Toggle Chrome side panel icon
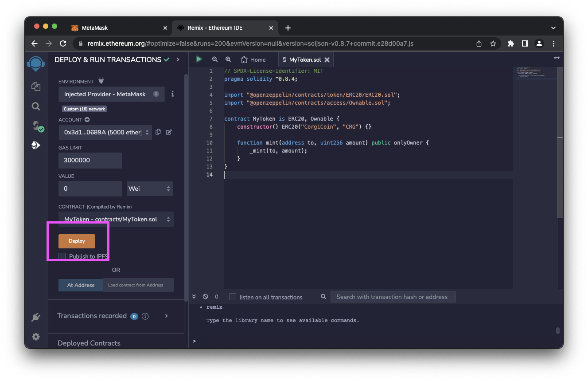The height and width of the screenshot is (381, 588). pyautogui.click(x=525, y=43)
